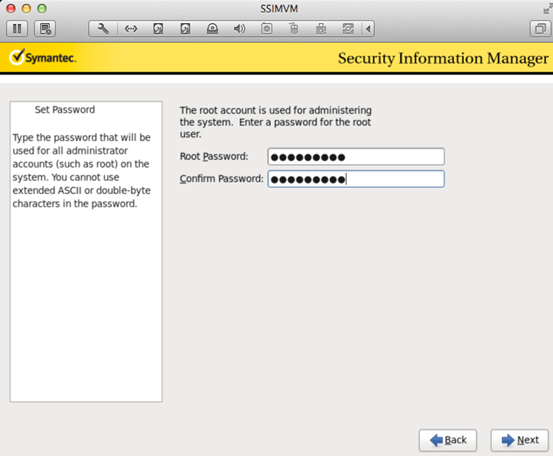Switch to Unity view button
The image size is (553, 456).
(540, 29)
